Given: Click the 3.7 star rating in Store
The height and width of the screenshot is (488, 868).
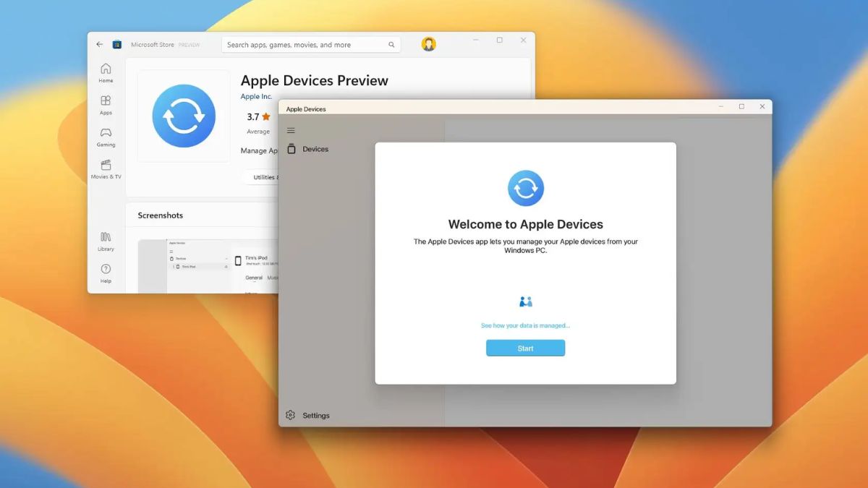Looking at the screenshot, I should tap(258, 116).
